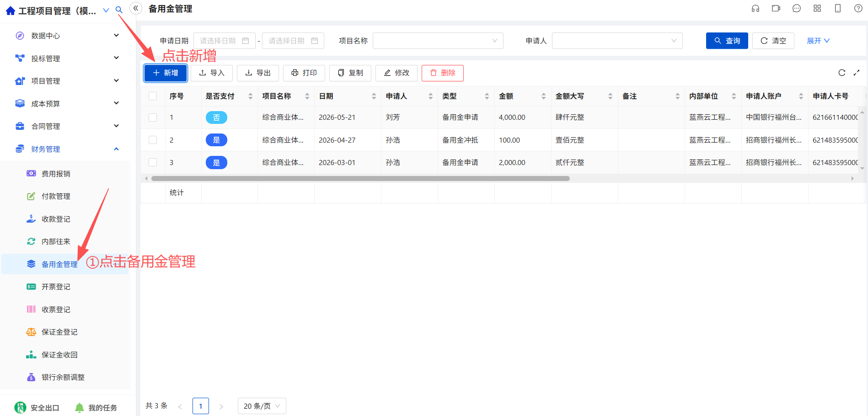The height and width of the screenshot is (416, 868).
Task: Sort by 类型 column arrows
Action: point(487,96)
